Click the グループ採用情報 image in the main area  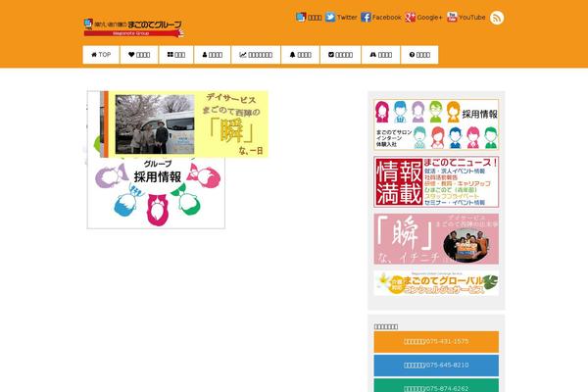(156, 193)
